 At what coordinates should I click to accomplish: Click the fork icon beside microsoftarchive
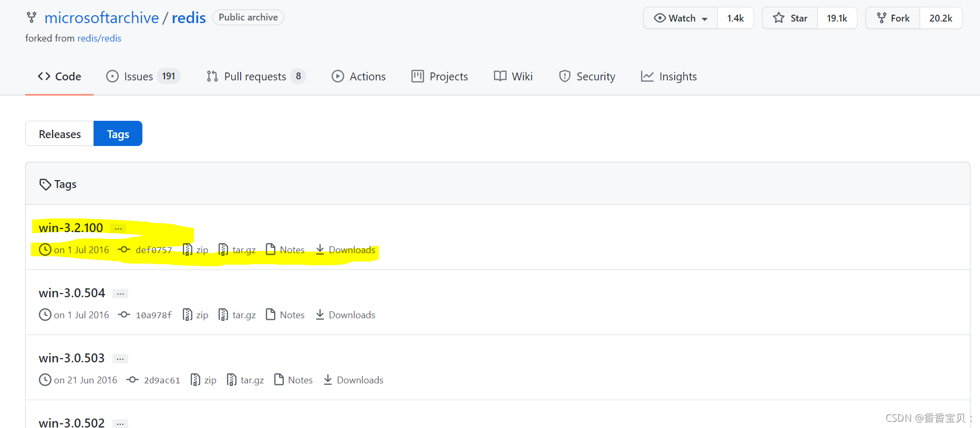(x=32, y=18)
